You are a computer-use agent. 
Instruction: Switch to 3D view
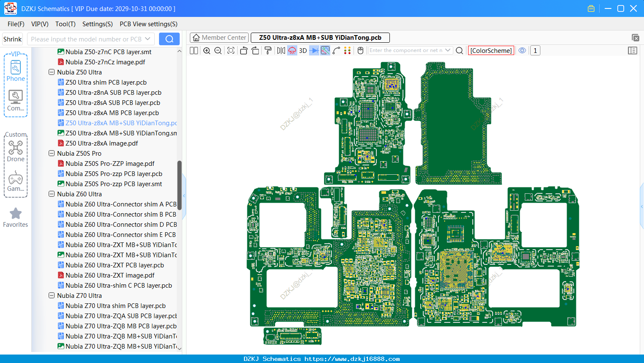[303, 51]
